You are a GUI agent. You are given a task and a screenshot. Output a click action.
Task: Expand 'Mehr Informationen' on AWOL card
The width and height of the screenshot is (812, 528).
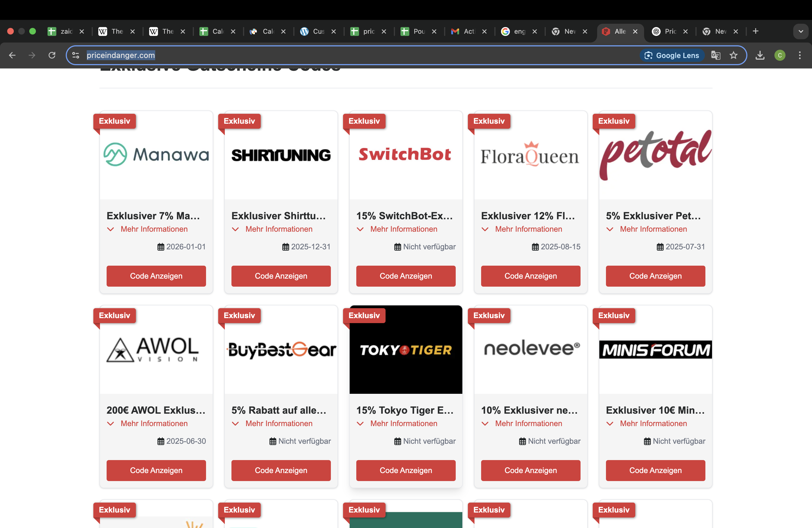pos(147,424)
